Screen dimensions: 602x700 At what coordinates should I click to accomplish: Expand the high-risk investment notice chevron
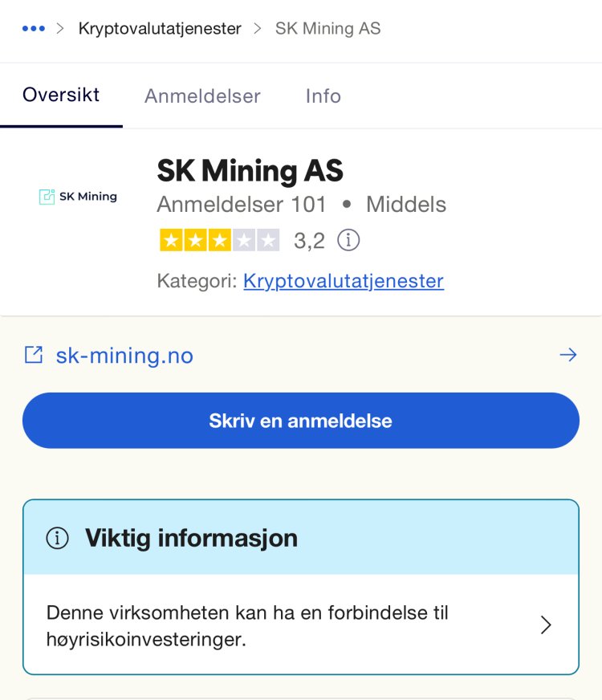point(546,625)
